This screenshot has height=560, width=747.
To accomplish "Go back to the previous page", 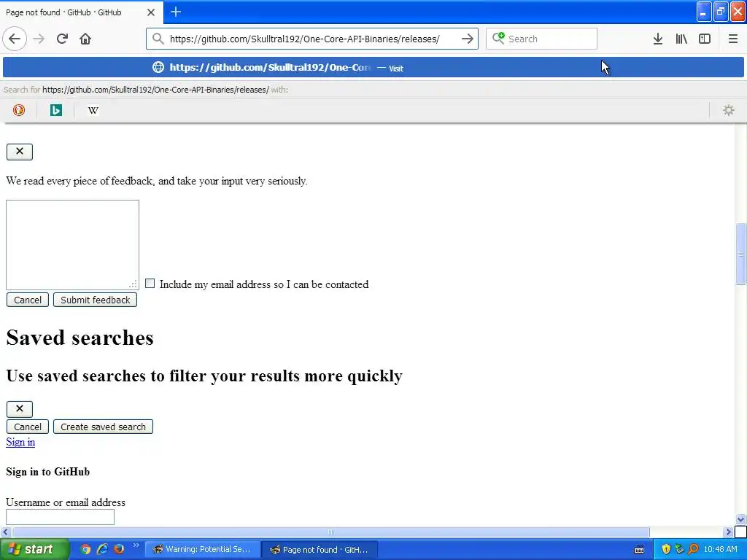I will click(x=15, y=39).
